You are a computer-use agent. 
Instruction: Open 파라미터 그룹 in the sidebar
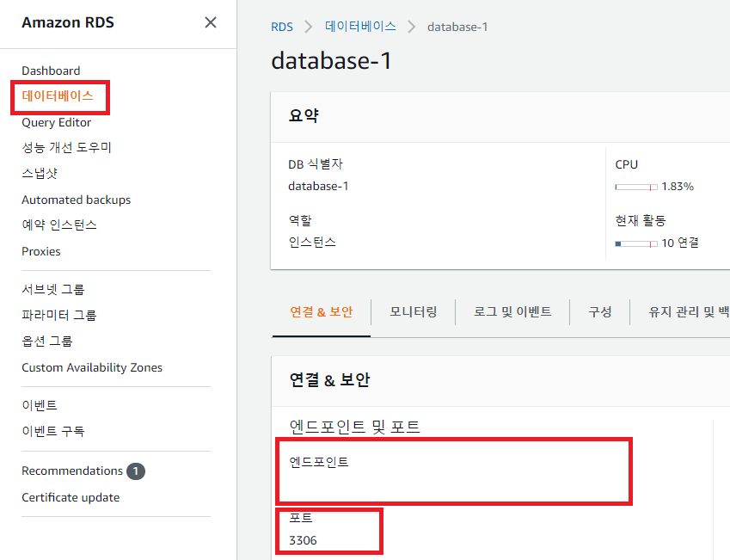click(59, 316)
